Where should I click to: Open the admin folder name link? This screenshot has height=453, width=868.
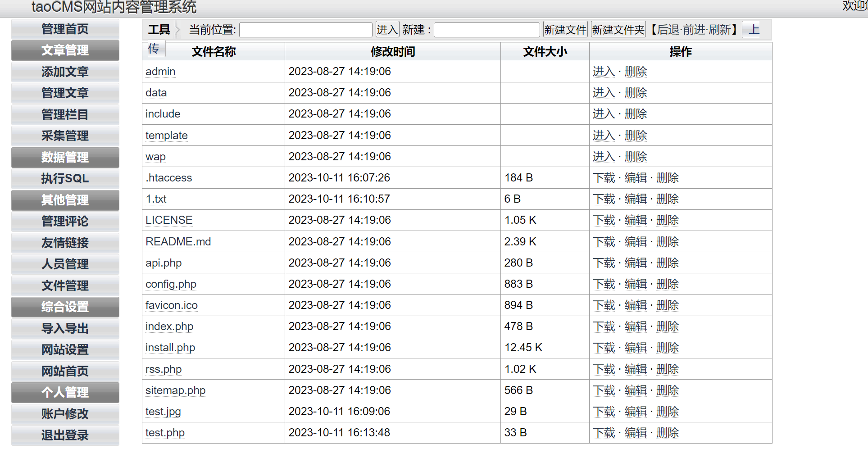point(160,72)
